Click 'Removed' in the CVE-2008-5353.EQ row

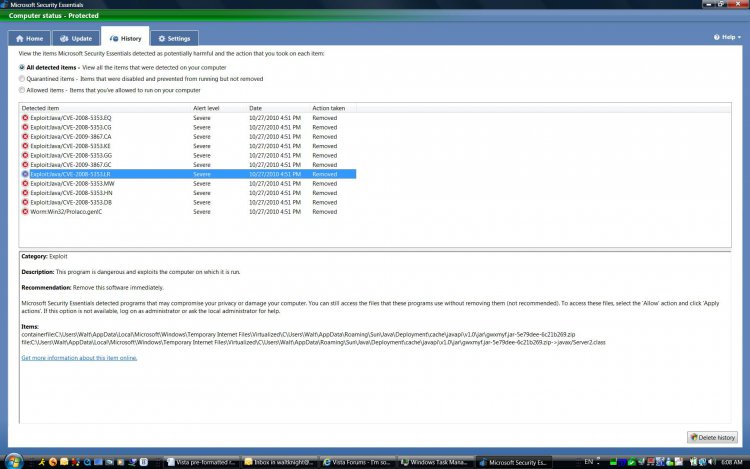click(x=324, y=118)
